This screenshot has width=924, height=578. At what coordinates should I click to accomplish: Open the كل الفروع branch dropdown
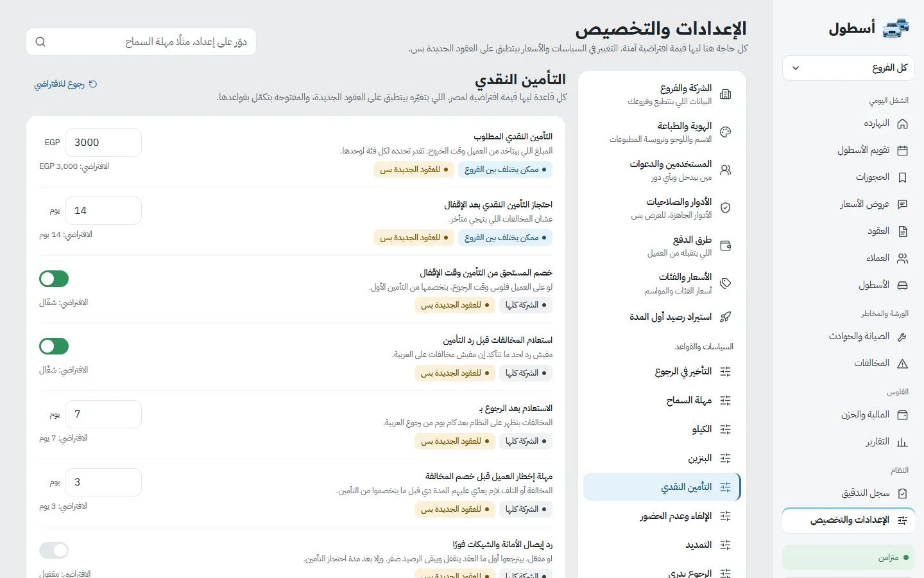tap(848, 68)
